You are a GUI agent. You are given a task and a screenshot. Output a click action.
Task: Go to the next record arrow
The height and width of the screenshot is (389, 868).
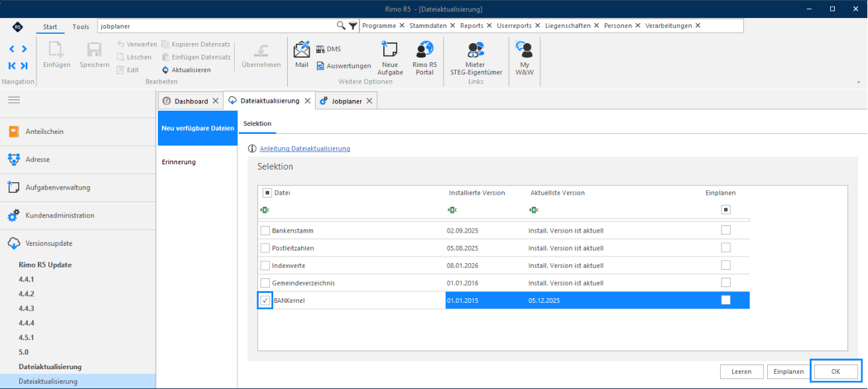24,49
